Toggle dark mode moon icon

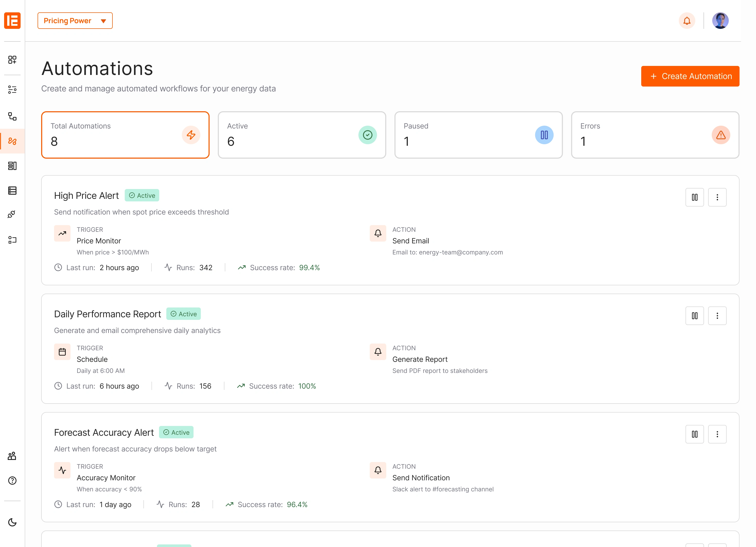12,522
